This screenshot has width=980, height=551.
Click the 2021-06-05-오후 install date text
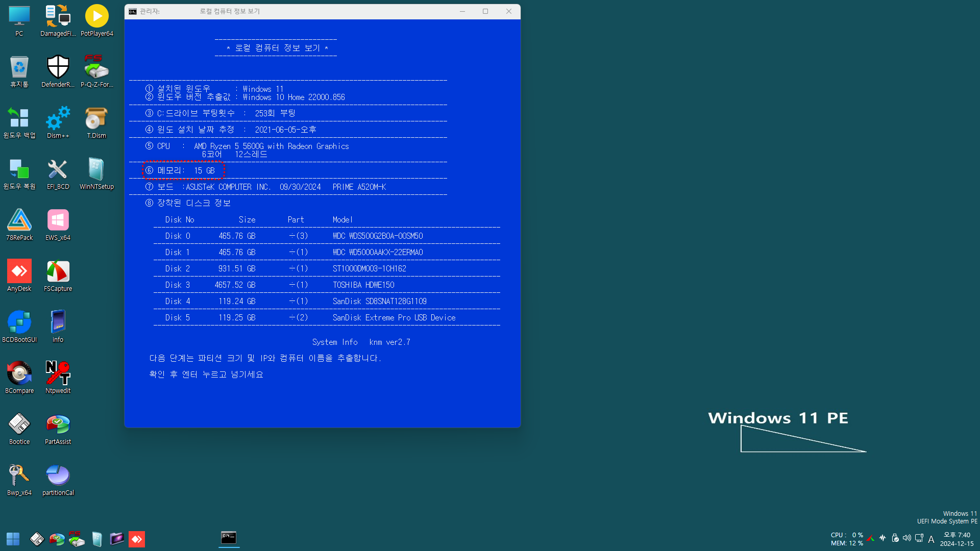coord(286,130)
